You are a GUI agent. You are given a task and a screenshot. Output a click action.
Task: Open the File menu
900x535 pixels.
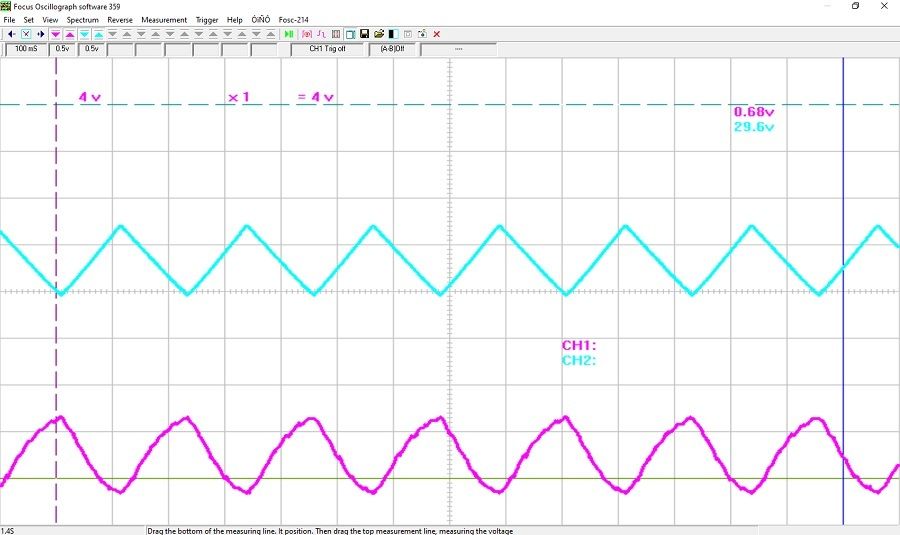click(9, 20)
